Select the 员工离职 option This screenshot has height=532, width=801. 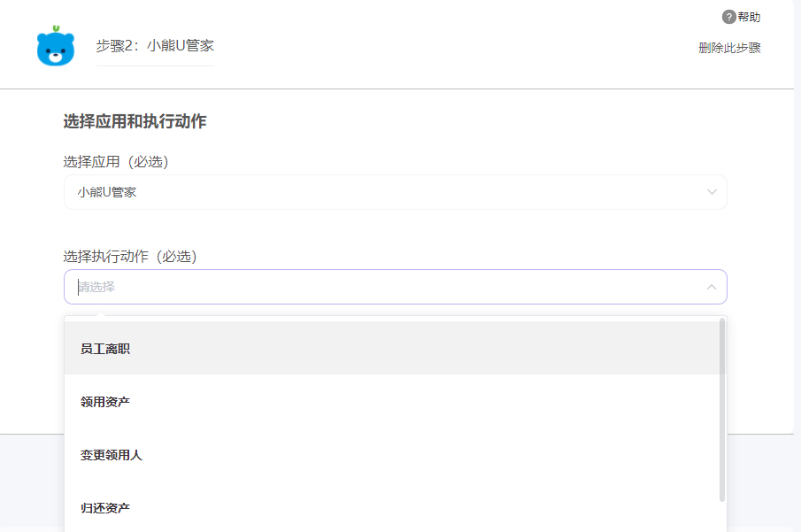392,348
